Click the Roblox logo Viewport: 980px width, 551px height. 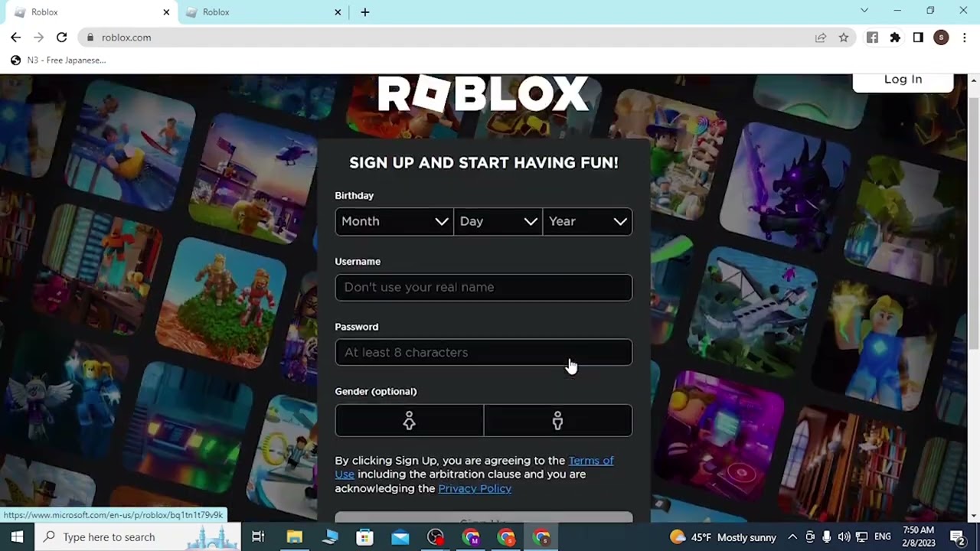point(483,95)
